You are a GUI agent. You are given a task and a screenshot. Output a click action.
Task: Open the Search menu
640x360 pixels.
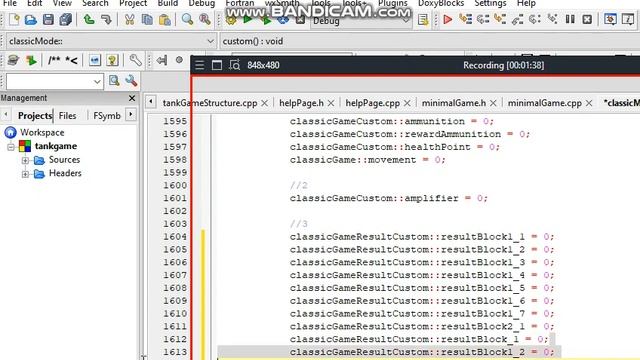click(95, 3)
